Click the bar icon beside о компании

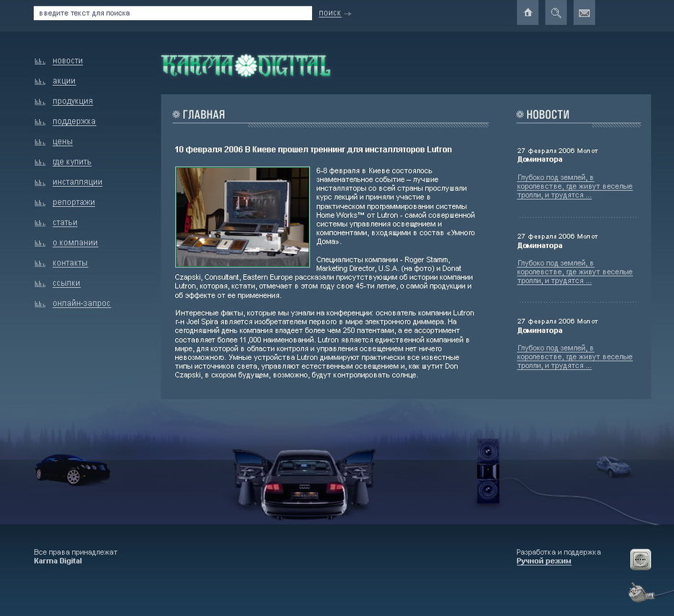point(40,244)
